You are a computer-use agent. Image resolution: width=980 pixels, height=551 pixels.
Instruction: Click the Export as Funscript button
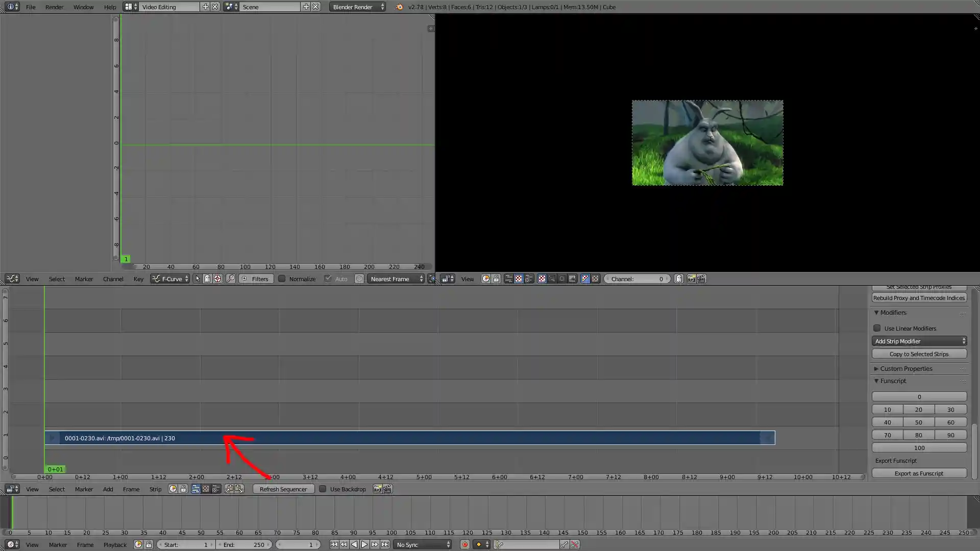[x=919, y=473]
